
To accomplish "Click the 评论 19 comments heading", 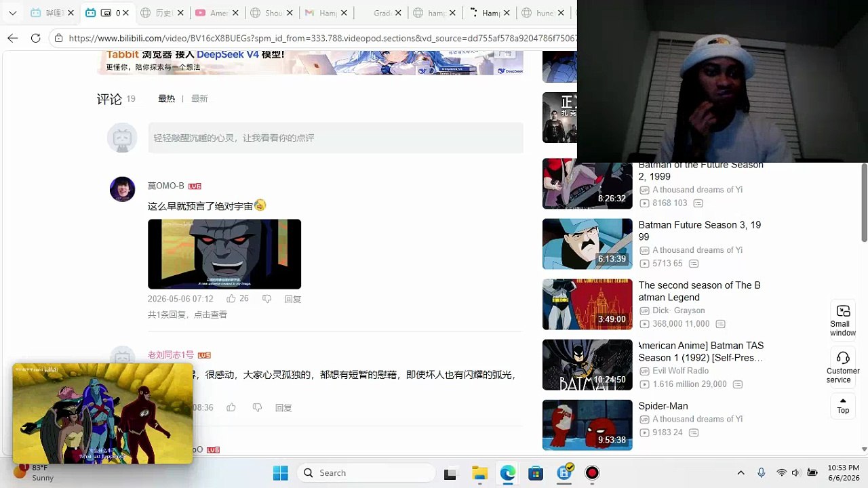I will (x=116, y=99).
